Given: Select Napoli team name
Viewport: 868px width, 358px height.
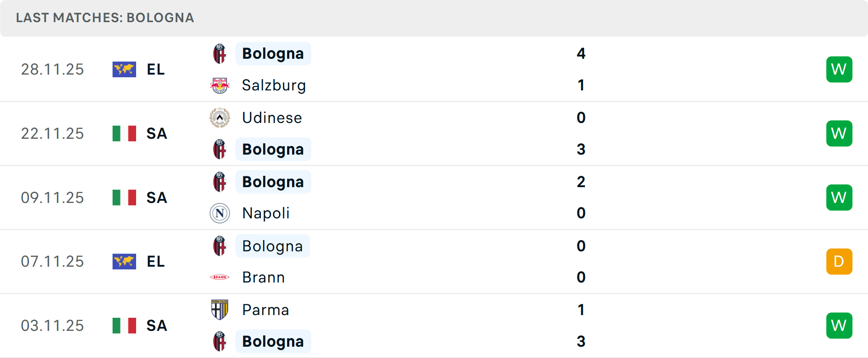Looking at the screenshot, I should (266, 213).
